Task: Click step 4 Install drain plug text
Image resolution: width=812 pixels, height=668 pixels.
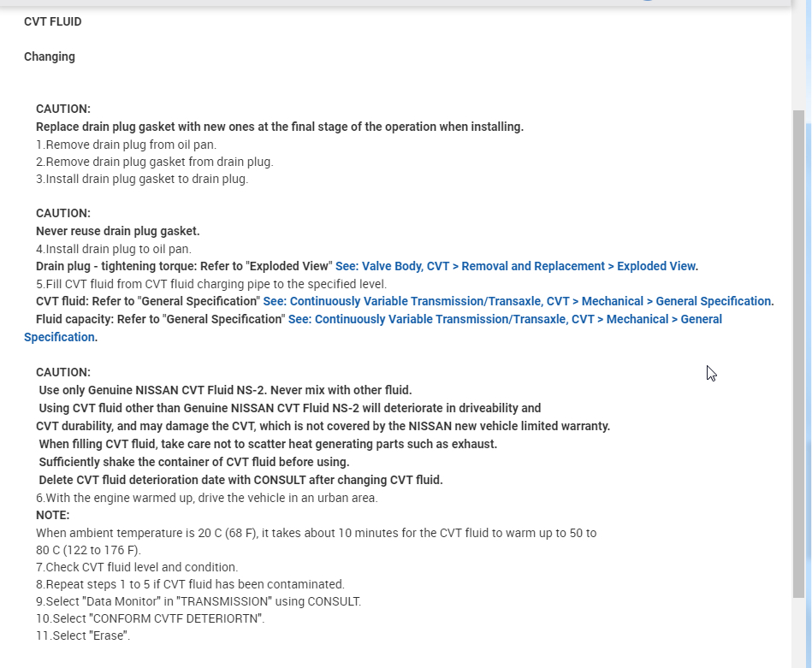Action: coord(113,249)
